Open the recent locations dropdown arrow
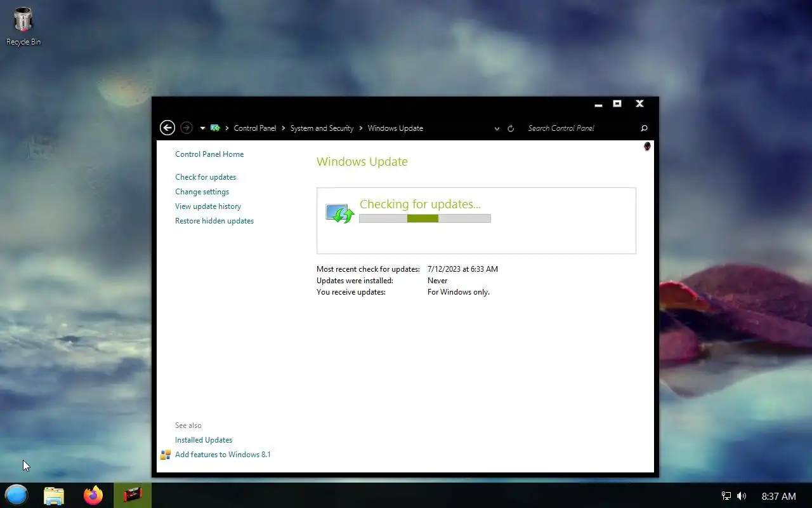This screenshot has height=508, width=812. pyautogui.click(x=202, y=128)
